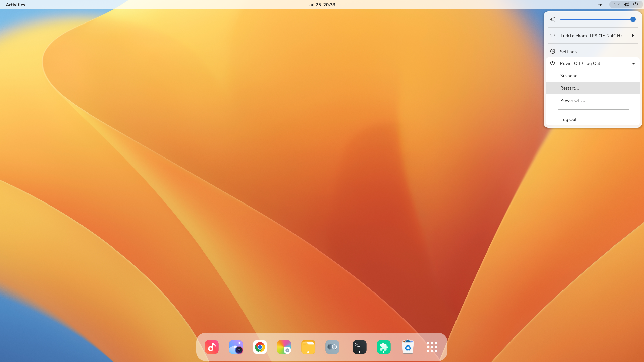The height and width of the screenshot is (362, 644).
Task: Open the tr keyboard layout menu
Action: pyautogui.click(x=600, y=5)
